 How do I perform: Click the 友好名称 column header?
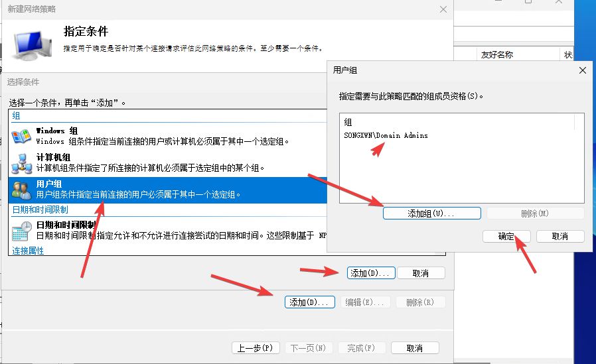497,55
